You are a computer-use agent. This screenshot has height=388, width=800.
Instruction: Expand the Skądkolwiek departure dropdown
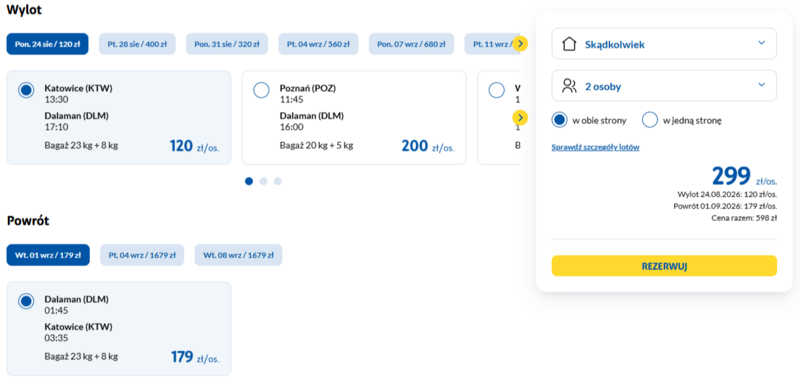point(664,44)
